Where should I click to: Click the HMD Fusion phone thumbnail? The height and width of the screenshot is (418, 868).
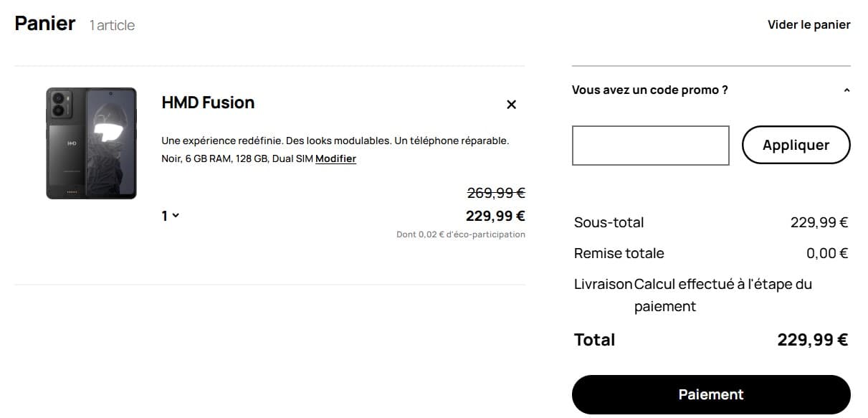[x=92, y=143]
